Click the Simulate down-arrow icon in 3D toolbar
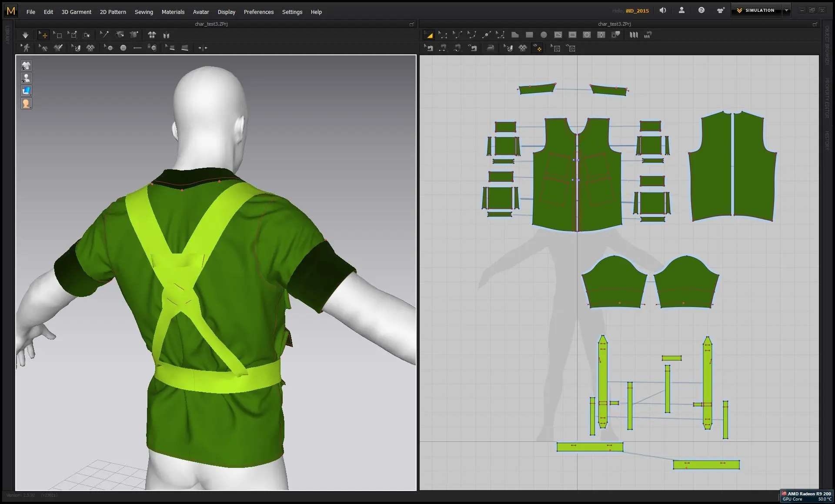This screenshot has height=504, width=835. pos(25,35)
